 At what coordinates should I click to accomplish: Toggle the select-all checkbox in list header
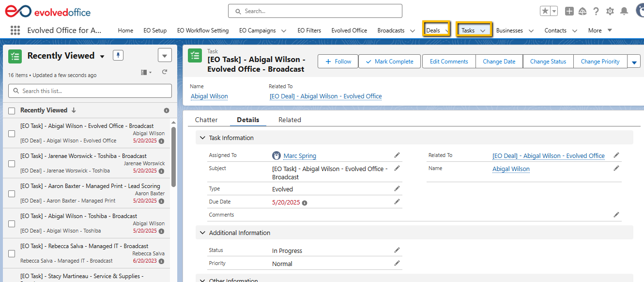coord(12,110)
